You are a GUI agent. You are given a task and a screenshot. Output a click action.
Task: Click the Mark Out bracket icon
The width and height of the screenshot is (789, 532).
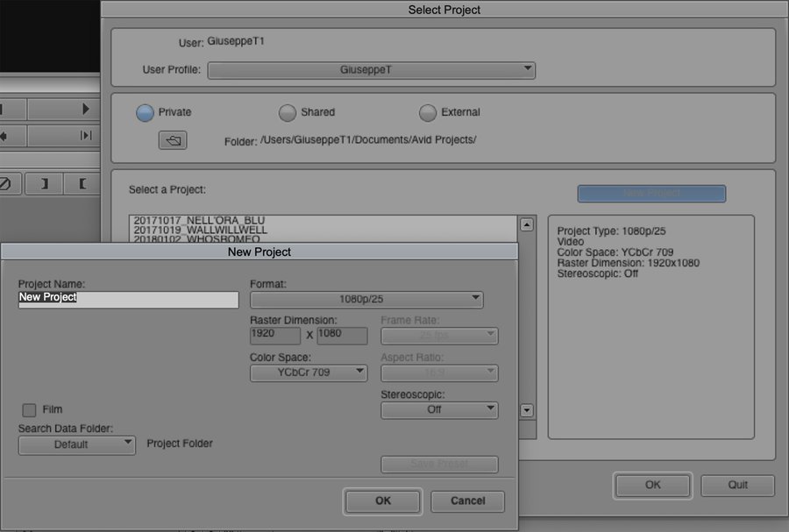coord(43,184)
